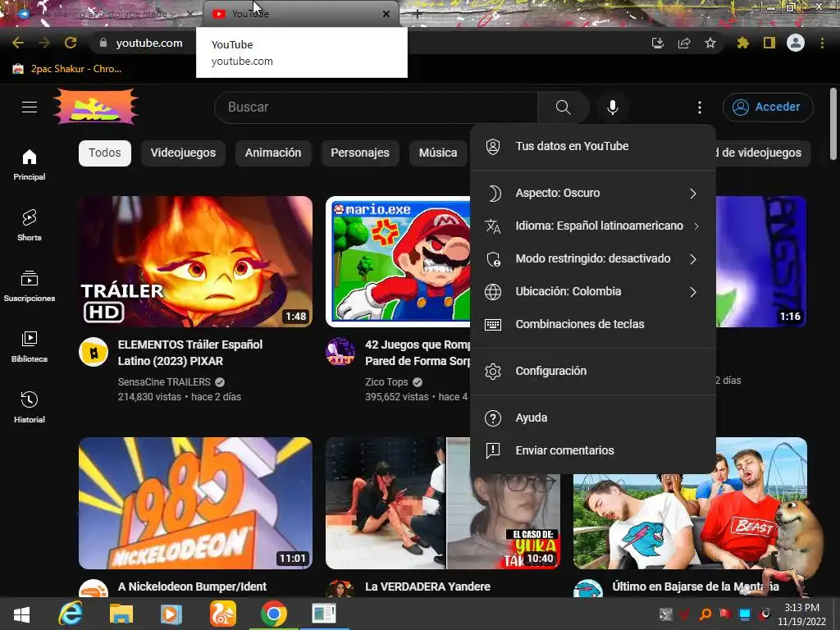840x630 pixels.
Task: Choose Enviar comentarios
Action: pyautogui.click(x=593, y=450)
